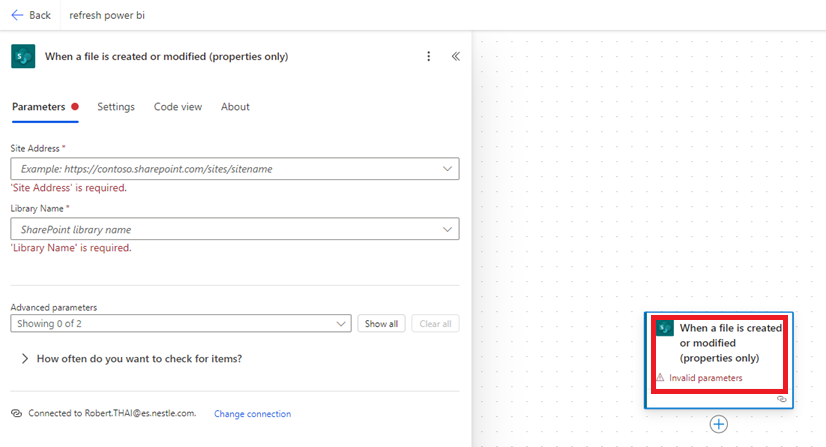Screen dimensions: 826x447
Task: Click the link icon on trigger card
Action: [x=781, y=399]
